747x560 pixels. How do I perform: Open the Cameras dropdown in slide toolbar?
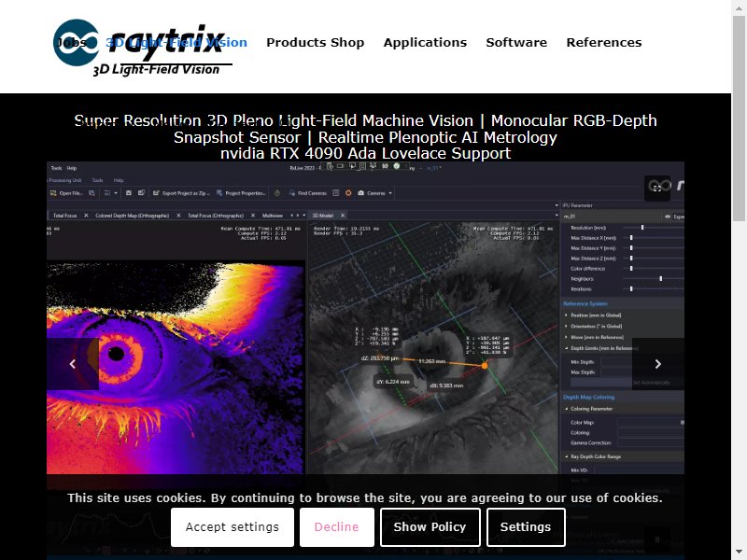(374, 193)
